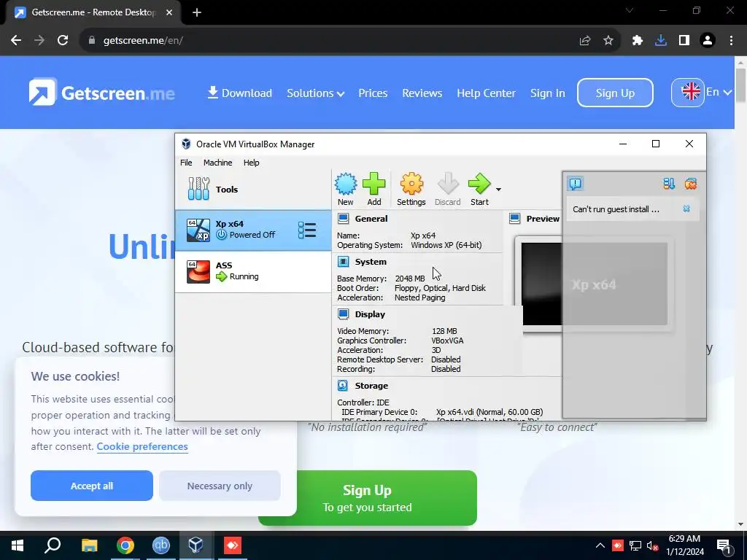Select the Tools entry in VirtualBox sidebar
The height and width of the screenshot is (560, 747).
[x=253, y=190]
